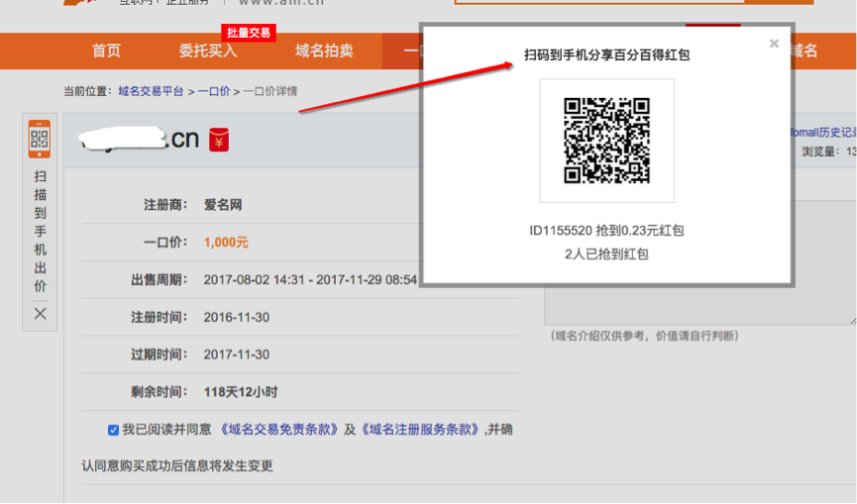Close the scan-to-phone sidebar with the X
Viewport: 857px width, 504px height.
pyautogui.click(x=40, y=314)
